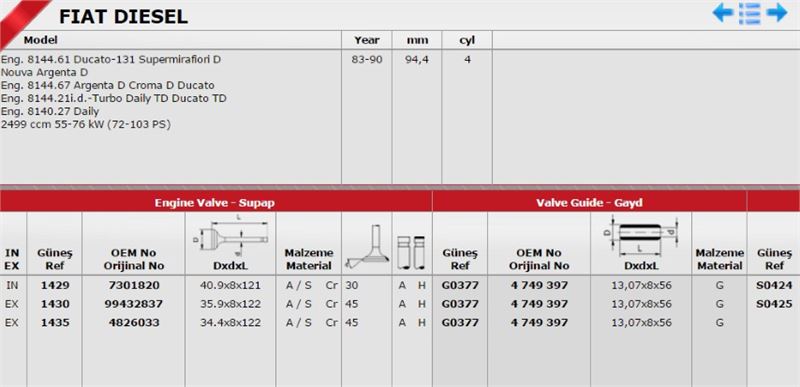Image resolution: width=800 pixels, height=387 pixels.
Task: Click the IN row type cell
Action: [x=12, y=285]
